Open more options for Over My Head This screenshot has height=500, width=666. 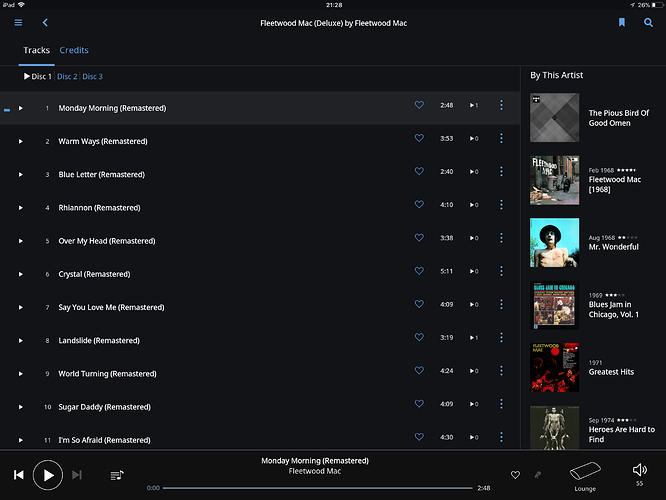point(501,237)
